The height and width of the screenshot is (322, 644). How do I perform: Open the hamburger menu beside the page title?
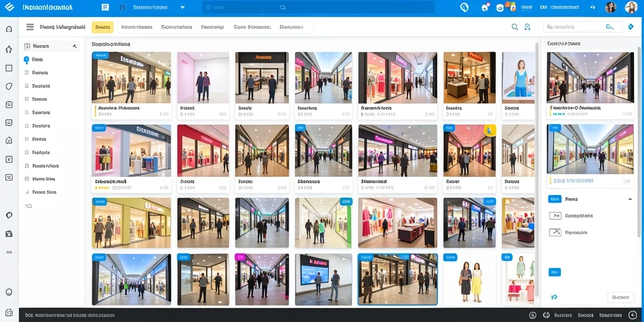click(x=30, y=27)
